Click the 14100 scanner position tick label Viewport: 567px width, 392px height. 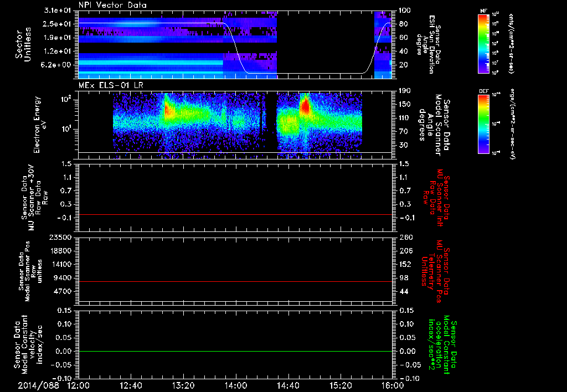click(x=60, y=264)
